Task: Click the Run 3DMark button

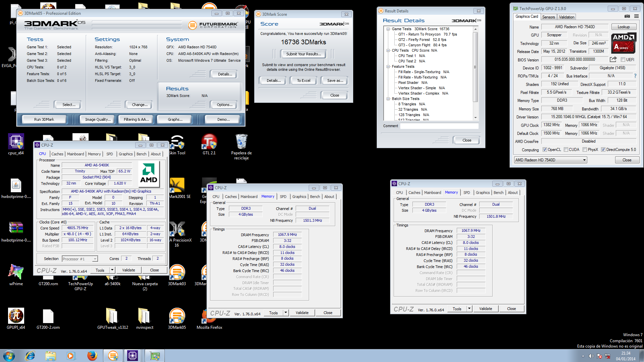Action: (x=44, y=119)
